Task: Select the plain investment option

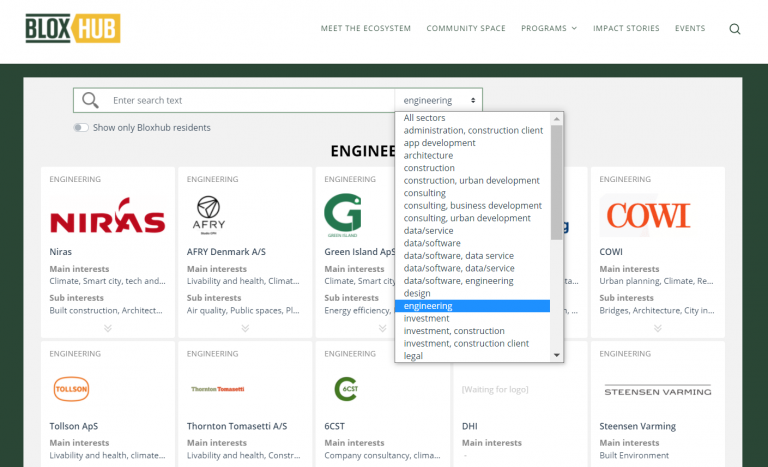Action: coord(472,319)
